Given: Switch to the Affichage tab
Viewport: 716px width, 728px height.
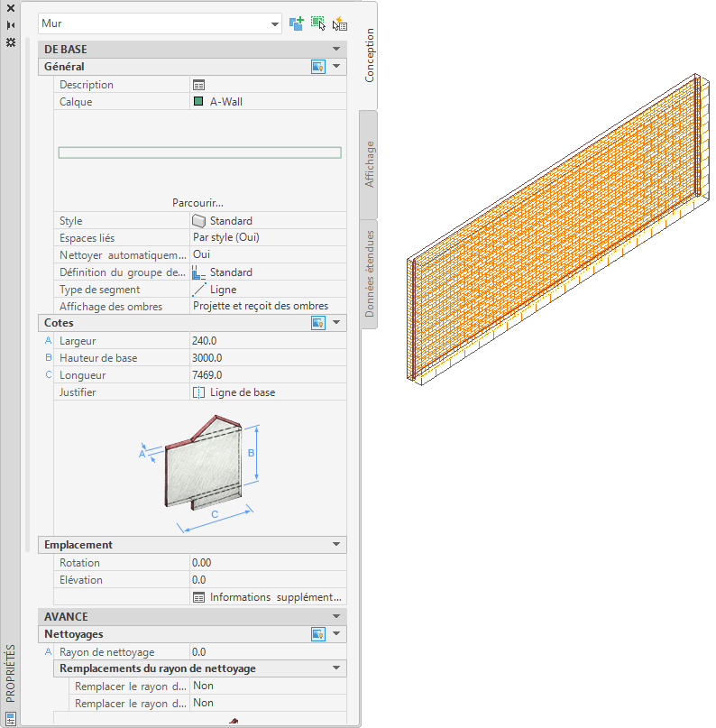Looking at the screenshot, I should pyautogui.click(x=369, y=164).
